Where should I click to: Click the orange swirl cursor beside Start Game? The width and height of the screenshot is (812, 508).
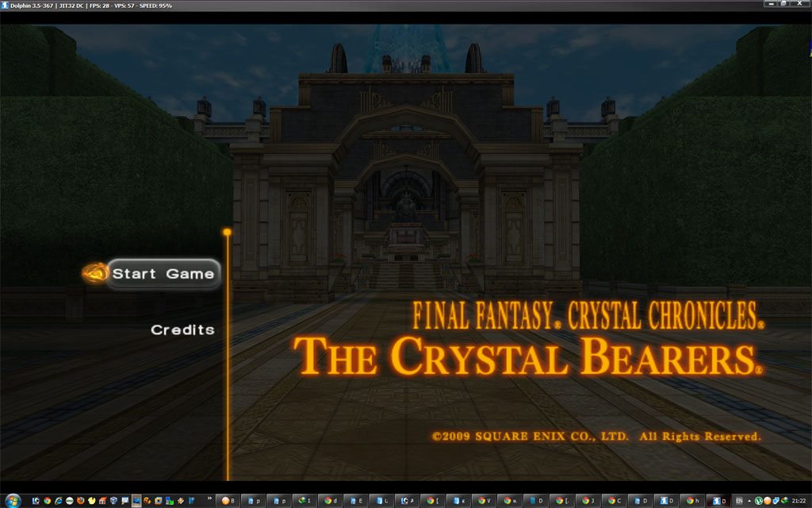96,273
